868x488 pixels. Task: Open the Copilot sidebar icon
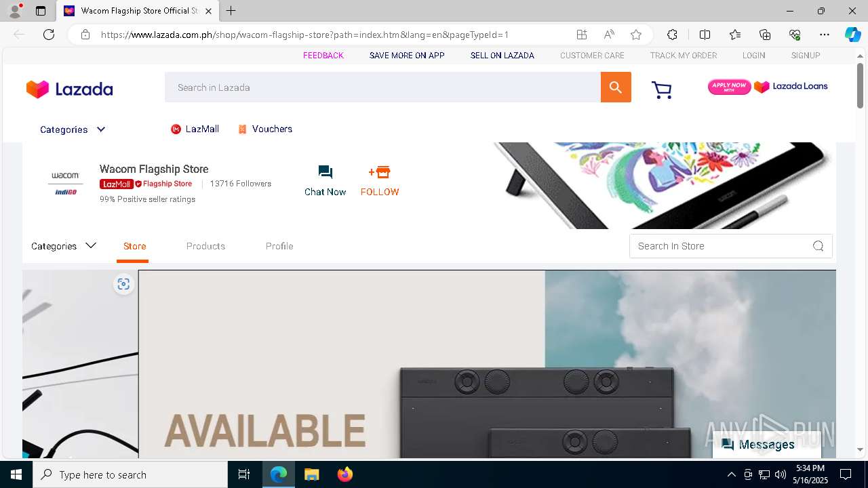(x=852, y=35)
